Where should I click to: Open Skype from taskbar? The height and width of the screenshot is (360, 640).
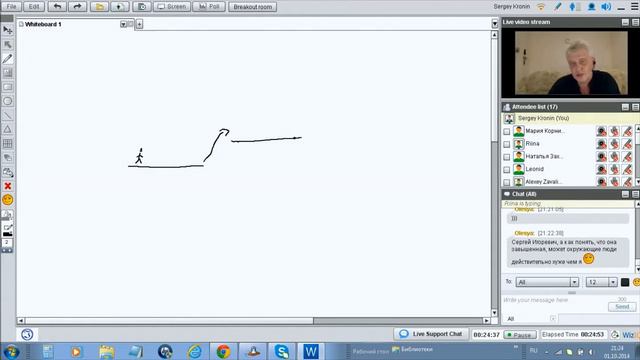282,351
